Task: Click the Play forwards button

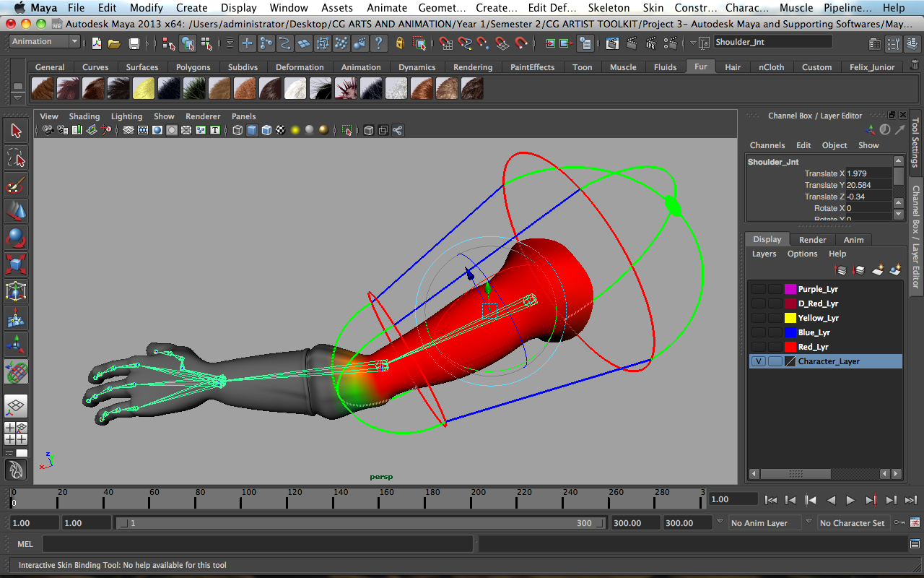Action: coord(850,499)
